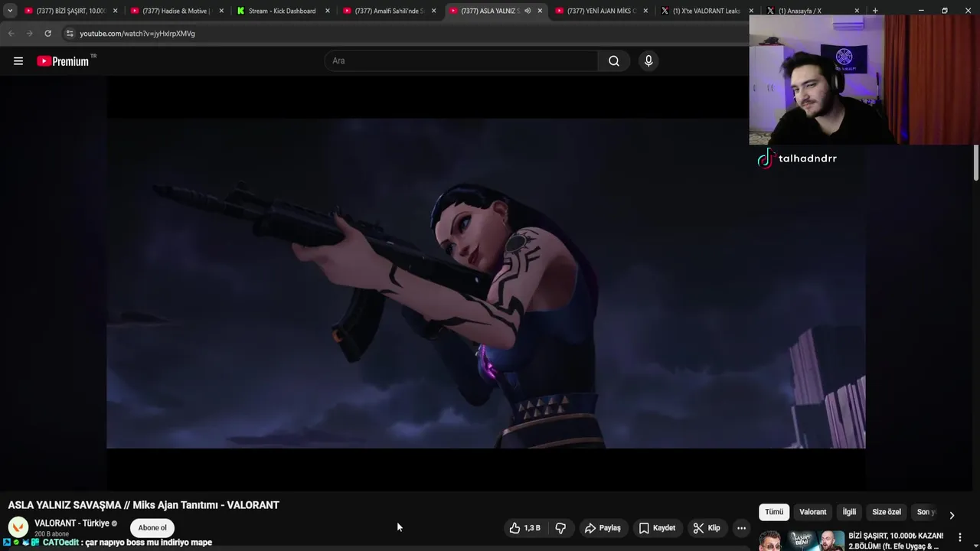
Task: Open options menu of the suggested video
Action: [960, 537]
